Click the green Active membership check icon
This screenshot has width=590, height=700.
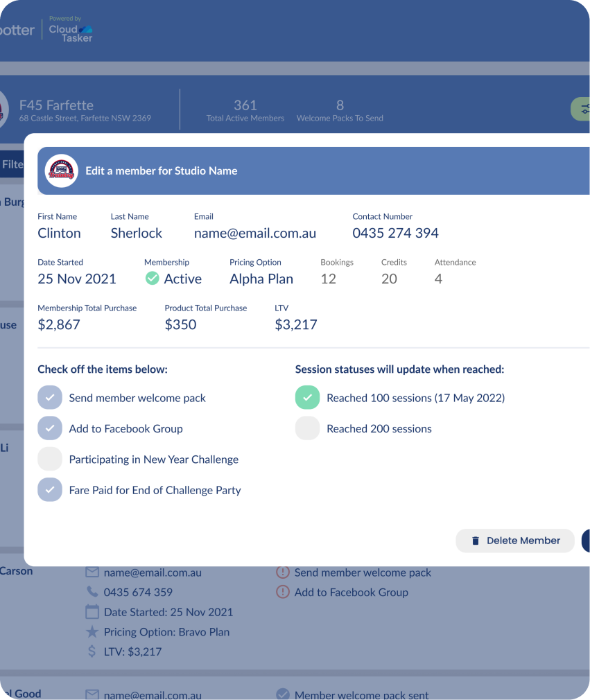(152, 279)
